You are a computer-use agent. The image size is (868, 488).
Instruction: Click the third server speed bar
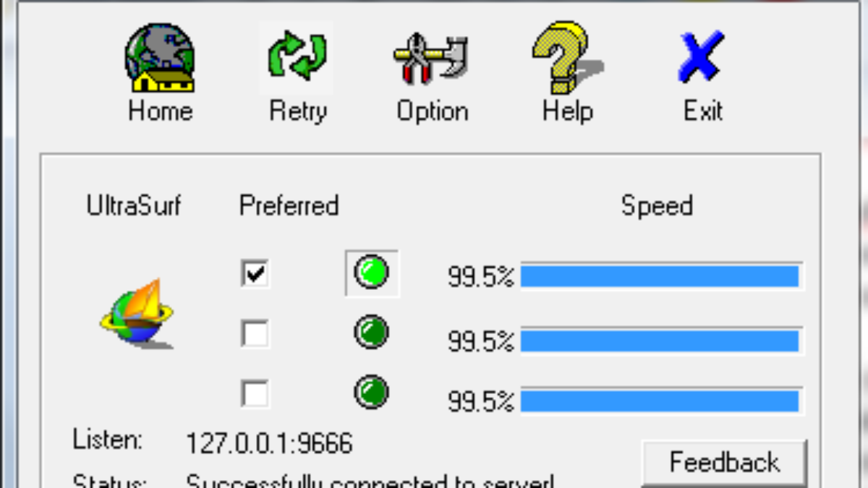[x=660, y=401]
